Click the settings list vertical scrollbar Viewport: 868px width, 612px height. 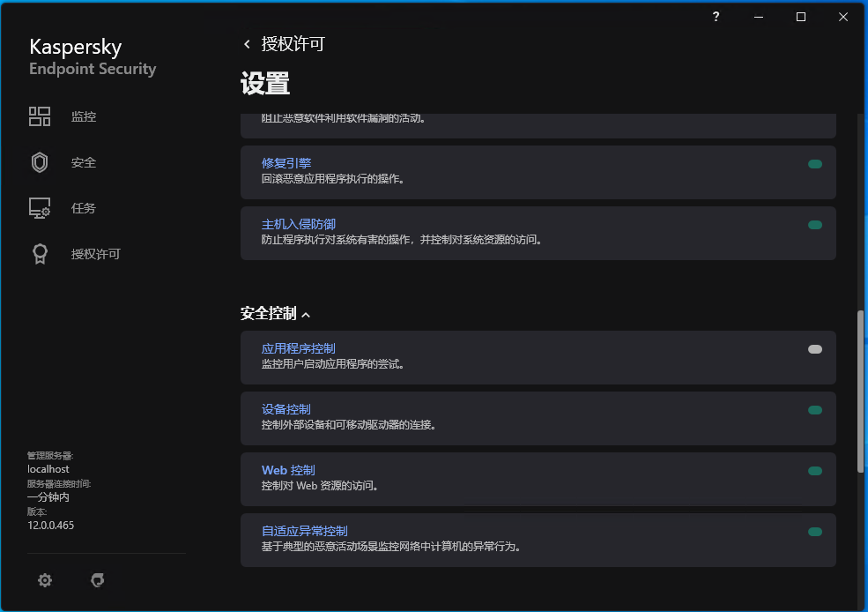point(860,392)
